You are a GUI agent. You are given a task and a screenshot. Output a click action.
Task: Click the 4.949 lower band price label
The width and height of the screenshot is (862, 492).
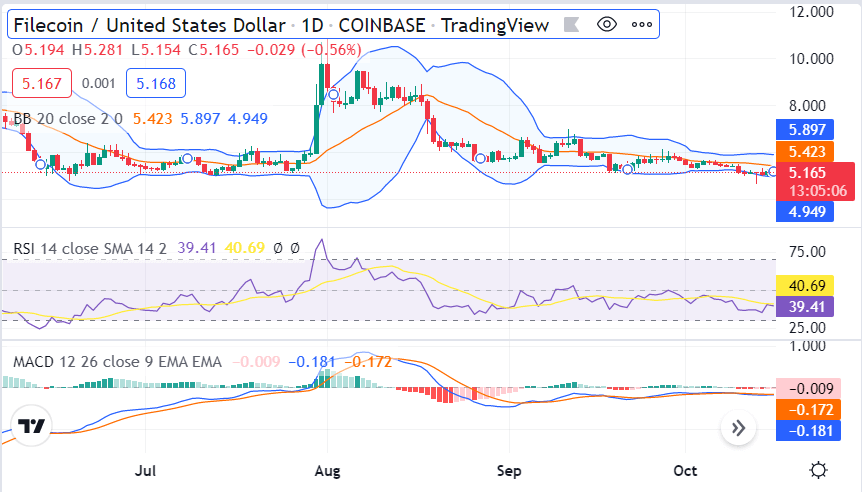pyautogui.click(x=805, y=212)
